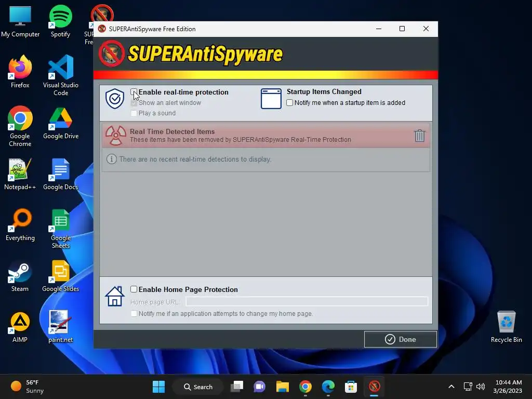
Task: Click the radiation hazard detected items icon
Action: tap(116, 136)
